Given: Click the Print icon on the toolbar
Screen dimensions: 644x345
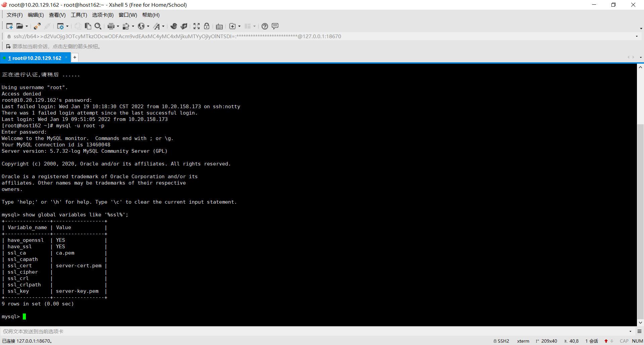Looking at the screenshot, I should click(111, 26).
